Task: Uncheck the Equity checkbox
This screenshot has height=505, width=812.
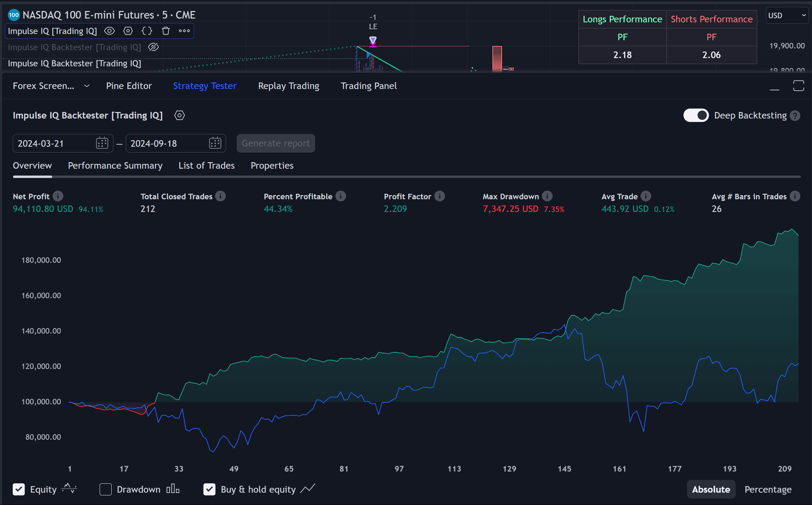Action: click(19, 489)
